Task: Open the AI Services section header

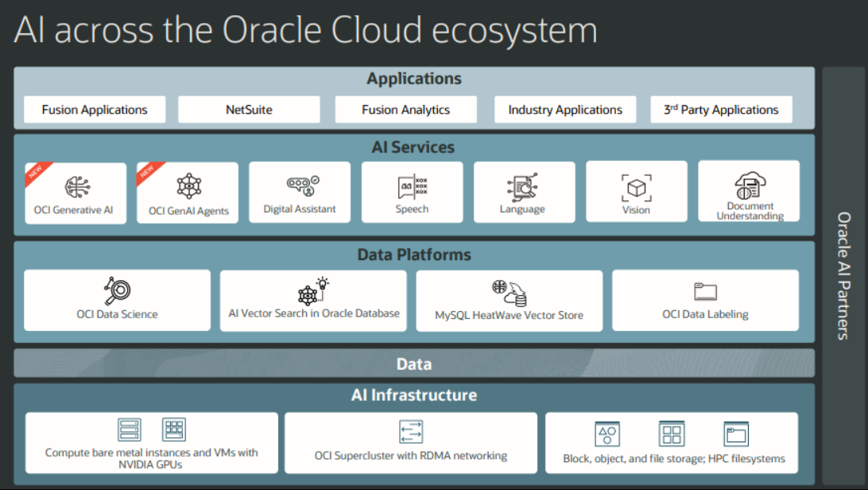Action: [414, 147]
